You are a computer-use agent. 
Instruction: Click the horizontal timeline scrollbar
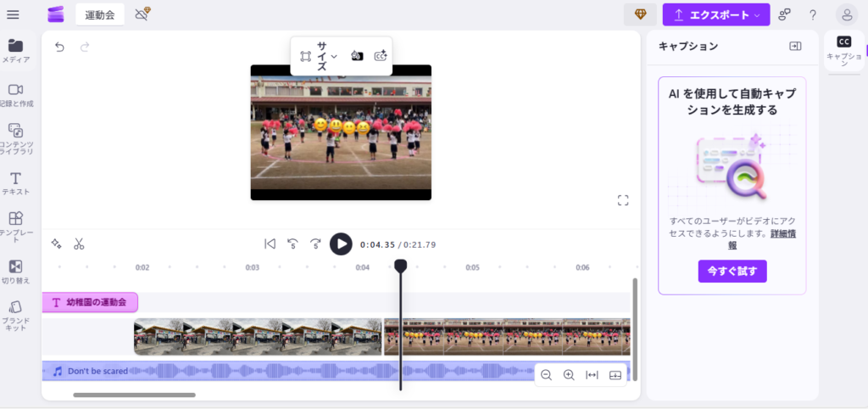pyautogui.click(x=134, y=395)
